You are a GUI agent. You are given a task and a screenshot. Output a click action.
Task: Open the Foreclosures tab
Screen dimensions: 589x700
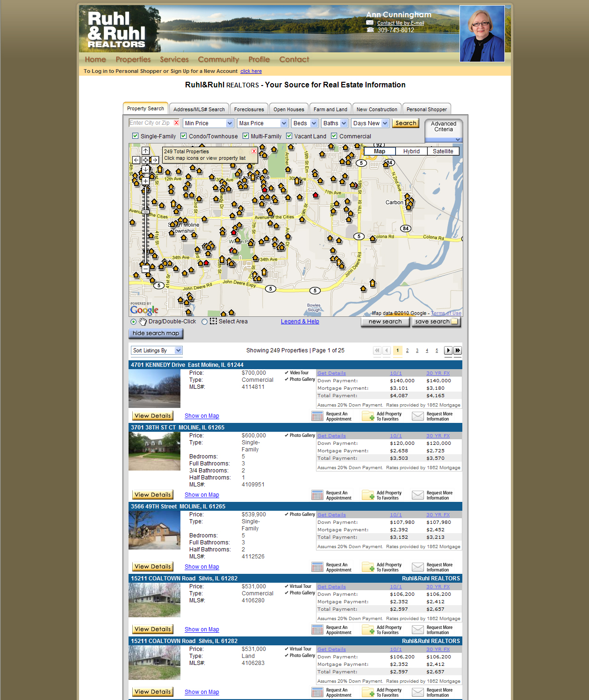pyautogui.click(x=249, y=109)
